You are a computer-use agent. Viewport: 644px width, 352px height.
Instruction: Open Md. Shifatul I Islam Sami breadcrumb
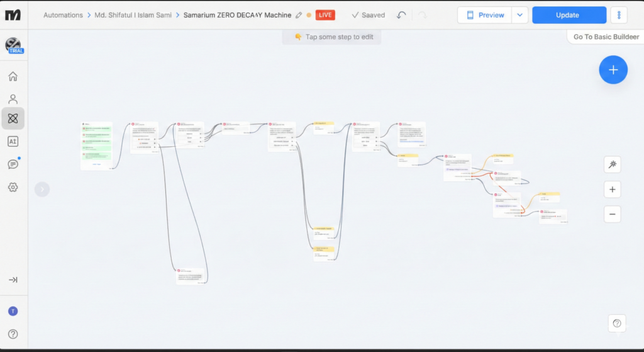pyautogui.click(x=133, y=15)
